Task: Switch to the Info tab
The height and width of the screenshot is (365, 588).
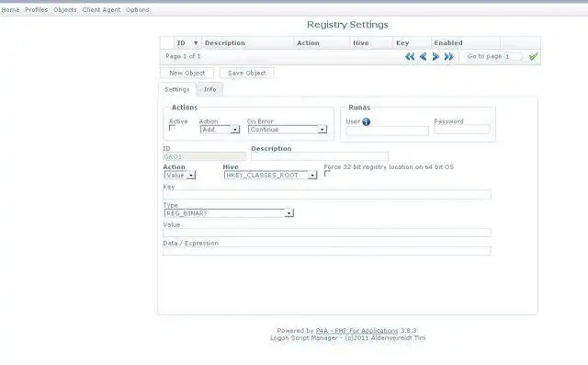Action: tap(209, 89)
